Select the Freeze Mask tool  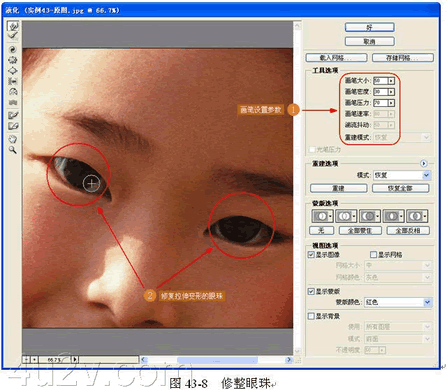click(13, 115)
